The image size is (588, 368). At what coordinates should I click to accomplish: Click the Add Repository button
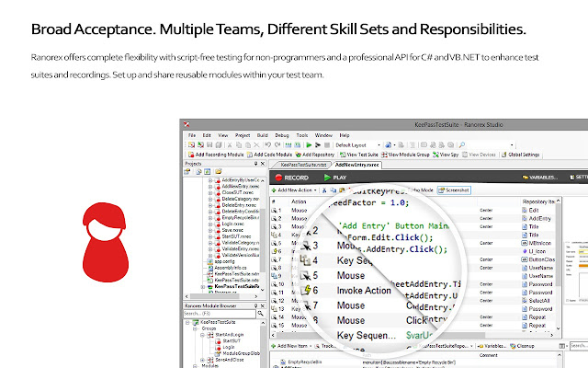[x=314, y=155]
